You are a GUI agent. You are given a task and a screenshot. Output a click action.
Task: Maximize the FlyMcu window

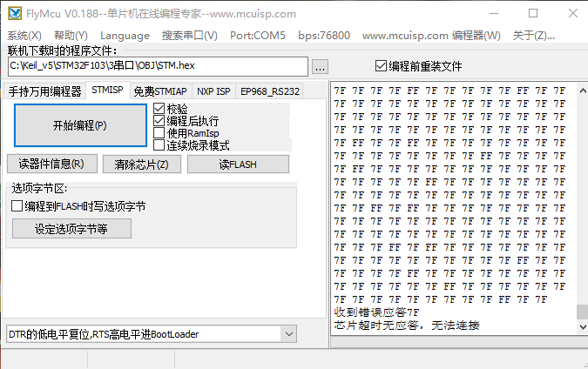click(533, 13)
